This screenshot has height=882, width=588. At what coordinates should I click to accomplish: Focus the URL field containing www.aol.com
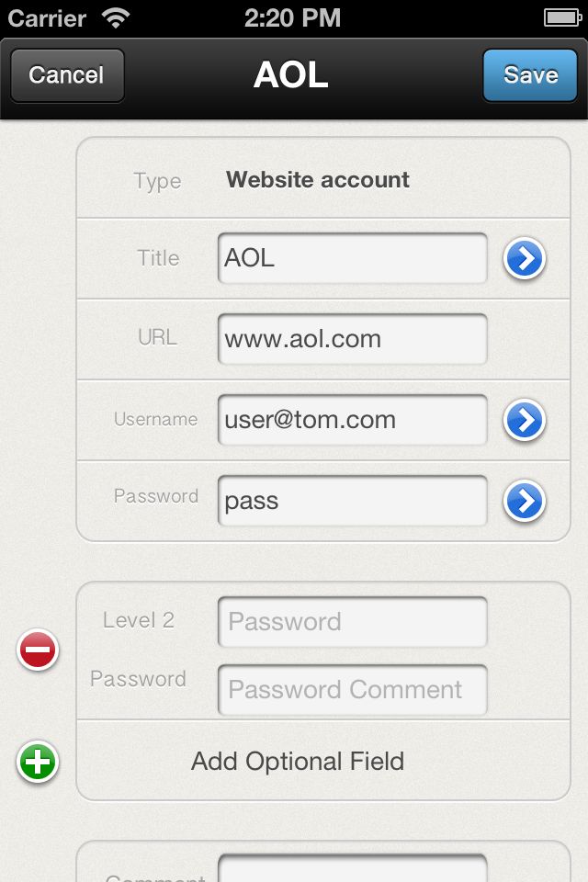352,339
